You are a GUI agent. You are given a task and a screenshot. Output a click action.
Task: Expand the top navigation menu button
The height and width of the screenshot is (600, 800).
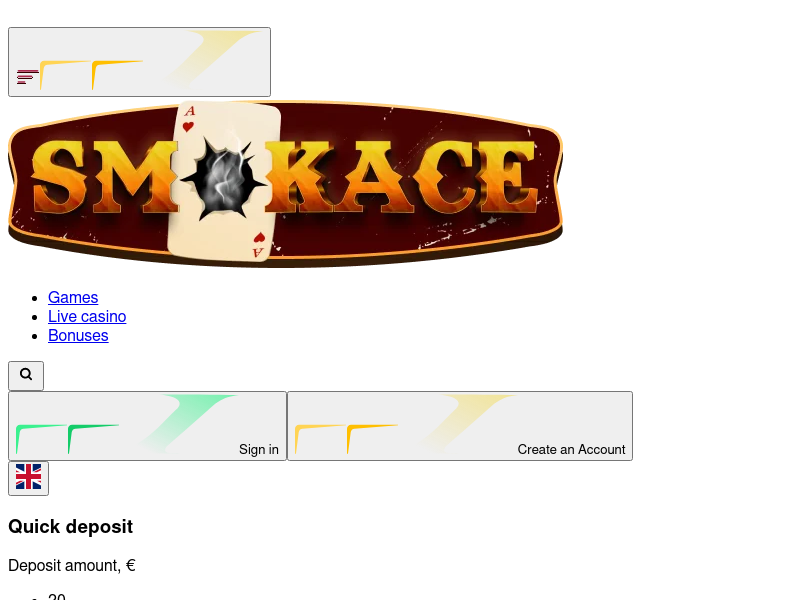coord(139,62)
